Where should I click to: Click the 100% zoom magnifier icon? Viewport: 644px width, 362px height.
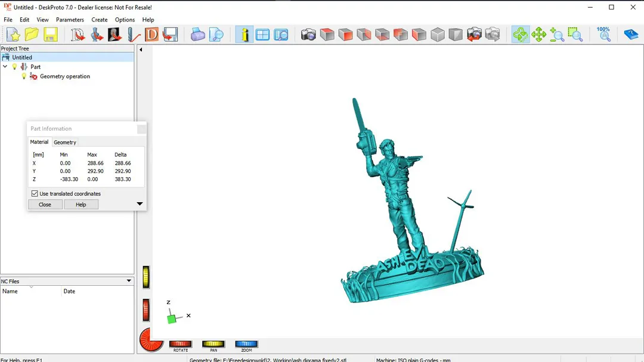coord(603,35)
